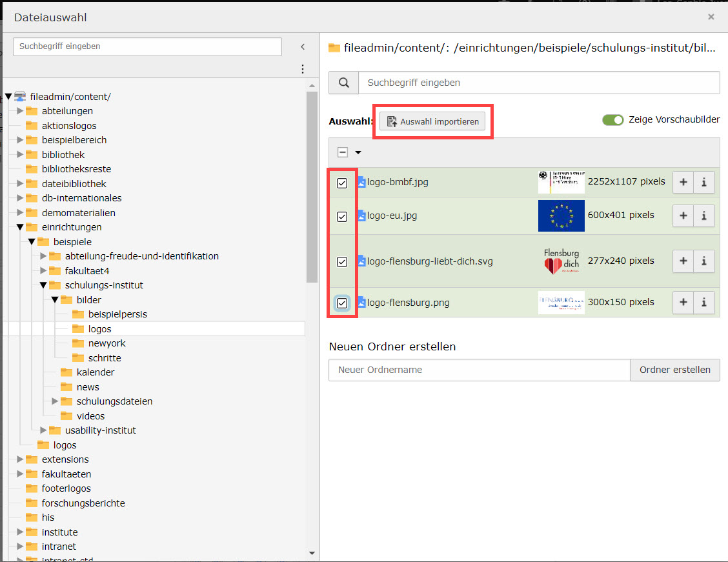The image size is (728, 562).
Task: Uncheck the logo-bmbf.jpg checkbox
Action: pyautogui.click(x=342, y=183)
